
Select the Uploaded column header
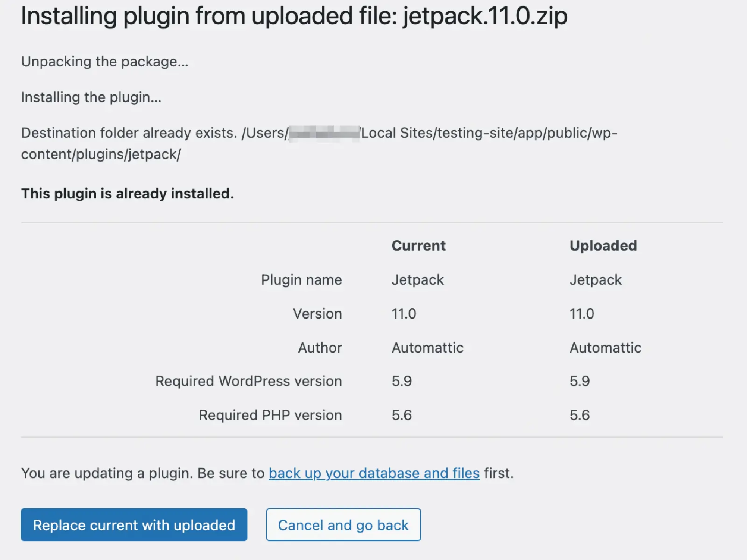[x=603, y=245]
